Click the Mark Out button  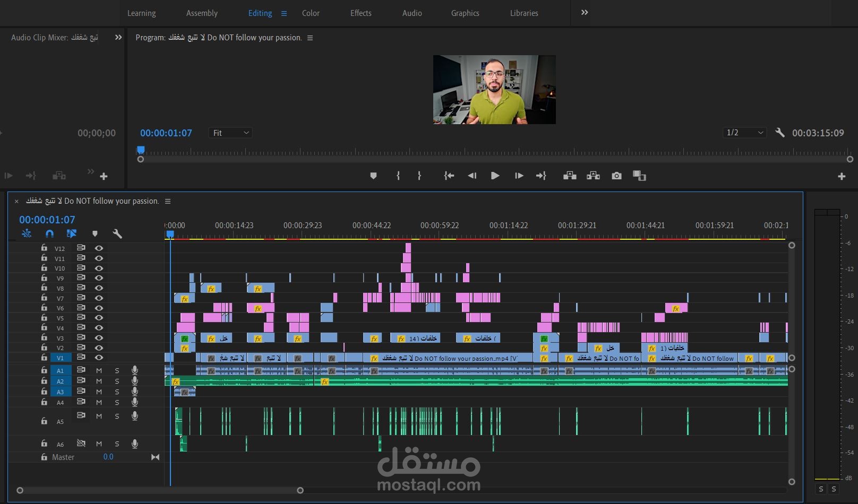click(419, 176)
